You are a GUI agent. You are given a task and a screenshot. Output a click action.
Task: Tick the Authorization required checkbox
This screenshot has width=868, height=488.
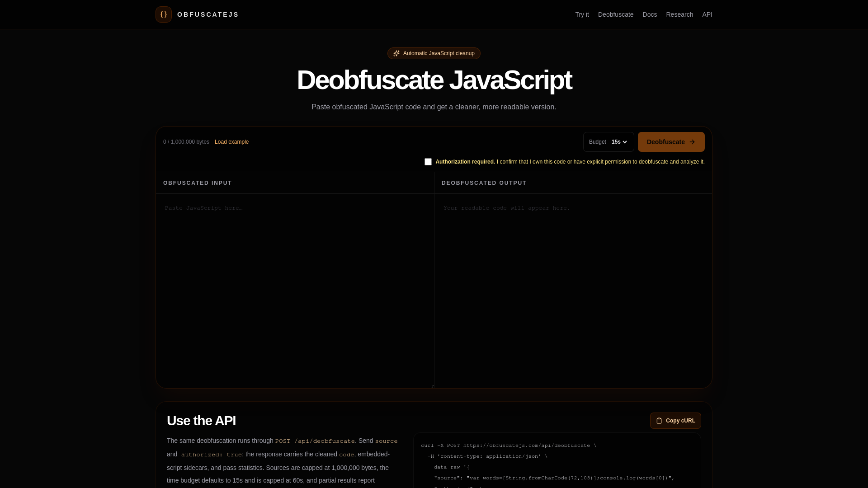pos(428,162)
